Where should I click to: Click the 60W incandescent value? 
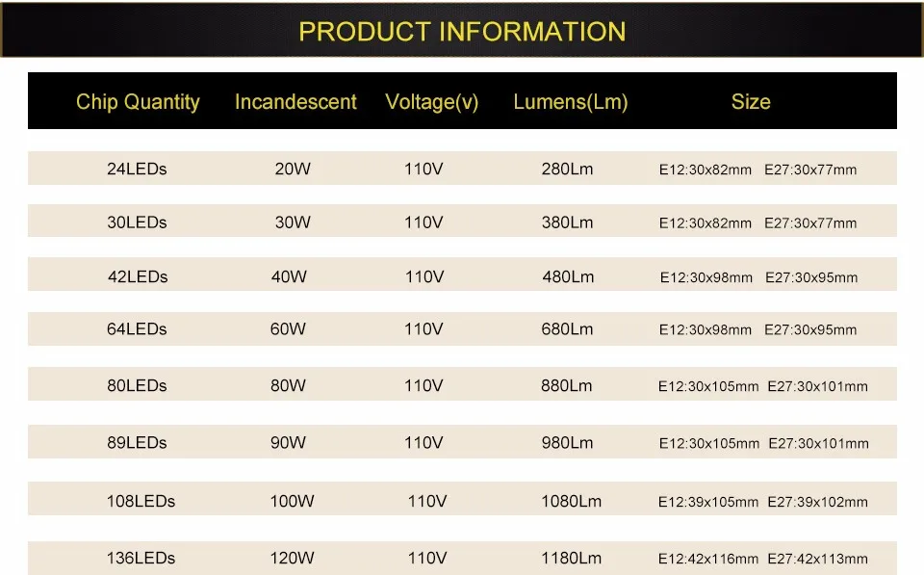288,329
